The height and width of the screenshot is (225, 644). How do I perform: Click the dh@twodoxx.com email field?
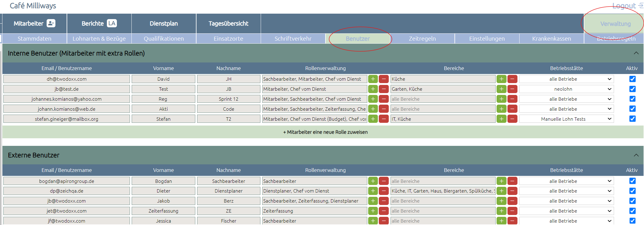tap(67, 79)
